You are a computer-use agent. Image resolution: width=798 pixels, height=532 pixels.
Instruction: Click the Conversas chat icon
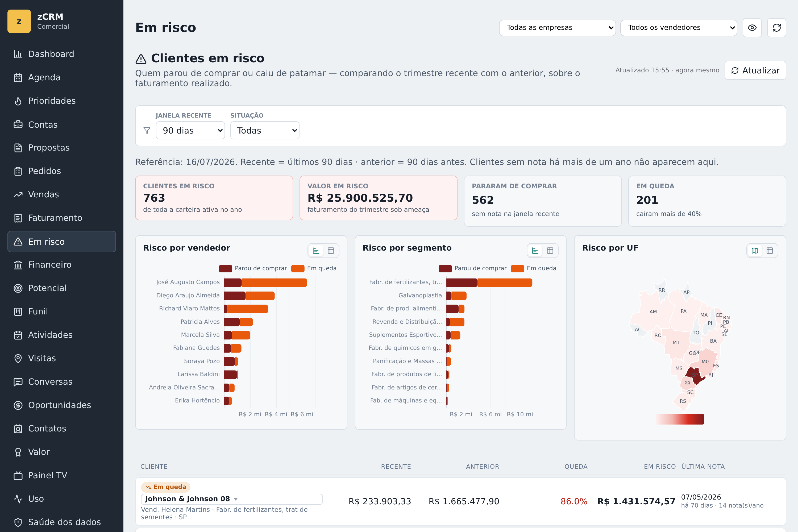point(18,382)
